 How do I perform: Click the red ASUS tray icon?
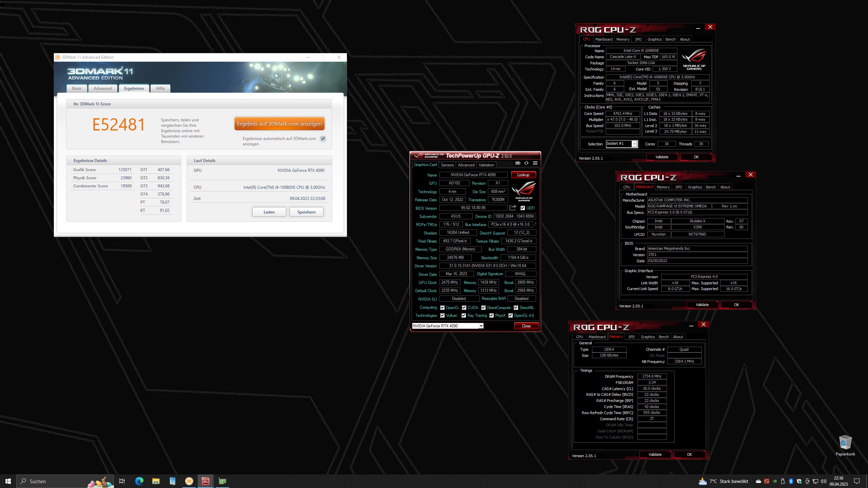[x=767, y=481]
